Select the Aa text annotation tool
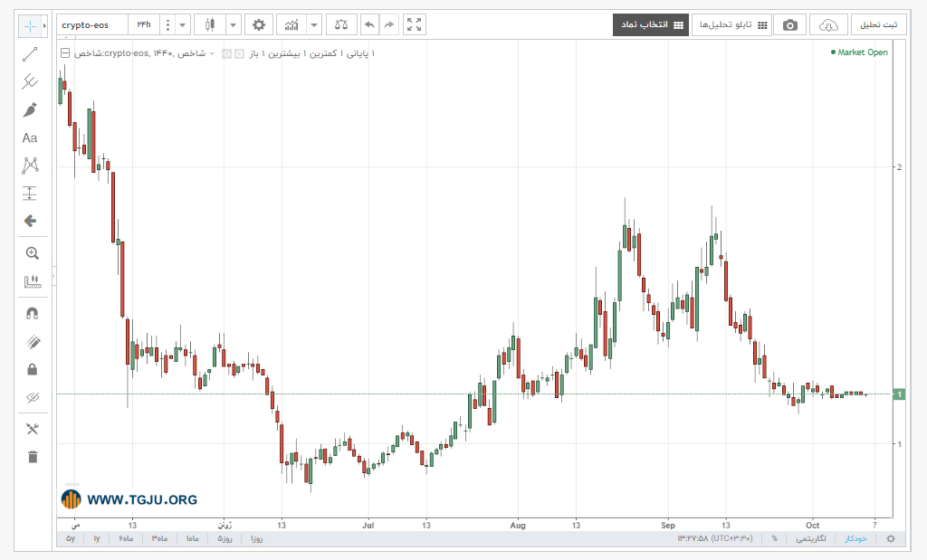The width and height of the screenshot is (927, 560). point(30,138)
